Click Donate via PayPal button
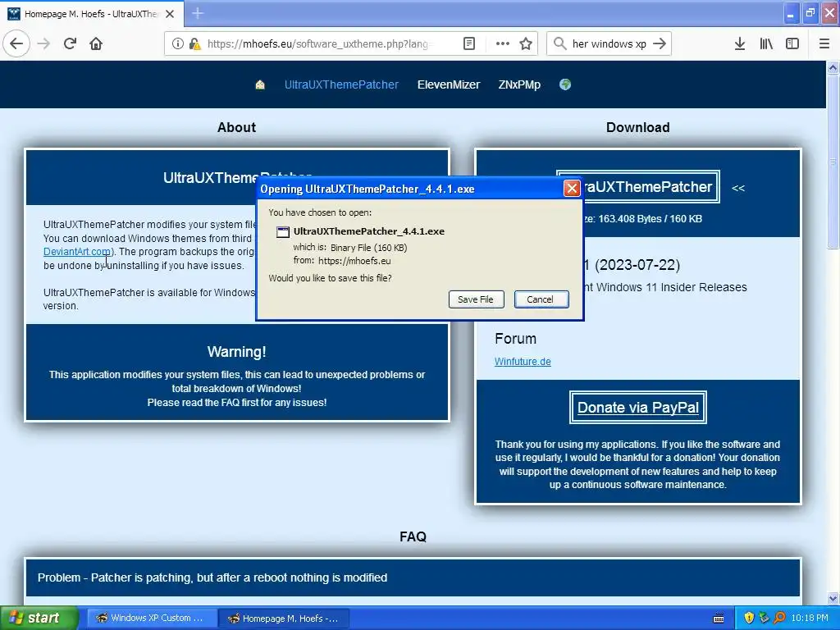Screen dimensions: 840x630 click(x=637, y=407)
